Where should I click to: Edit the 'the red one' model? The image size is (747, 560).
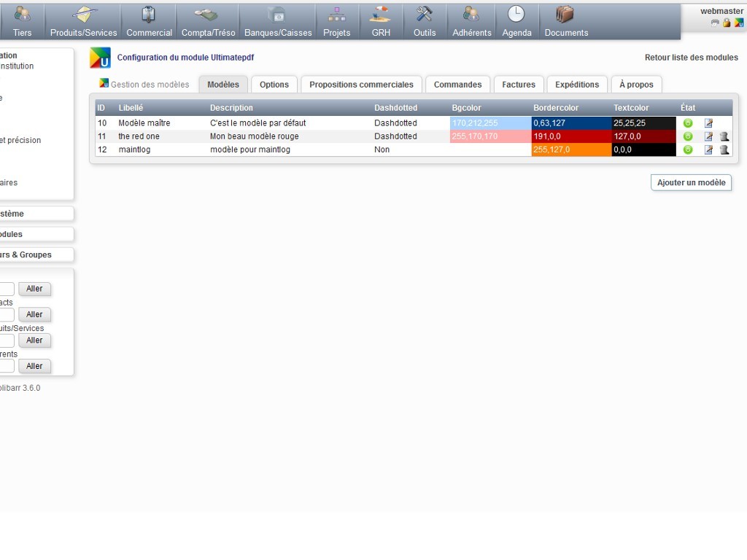coord(708,136)
